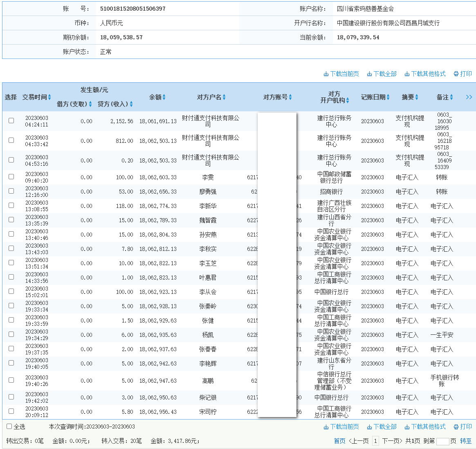Click amount 2,152.56 in first row
Image resolution: width=476 pixels, height=449 pixels.
tap(122, 121)
